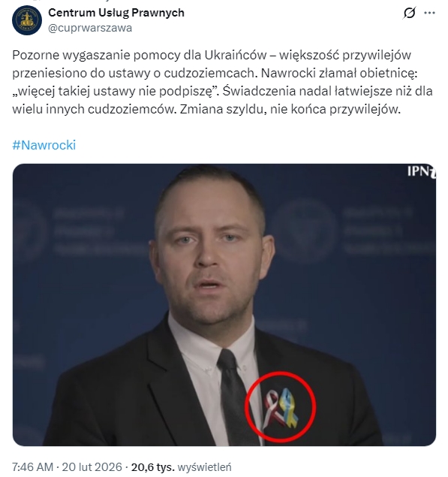The width and height of the screenshot is (448, 477).
Task: Open the Grok explain-post icon
Action: pos(410,13)
